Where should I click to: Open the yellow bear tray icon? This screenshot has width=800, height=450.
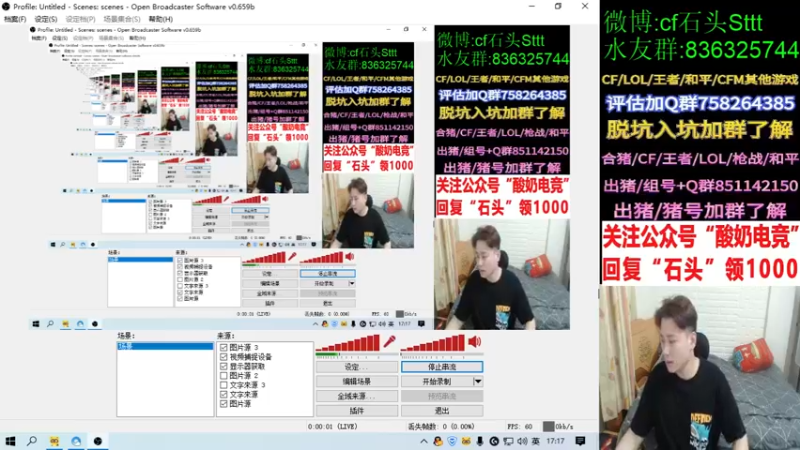tap(466, 441)
